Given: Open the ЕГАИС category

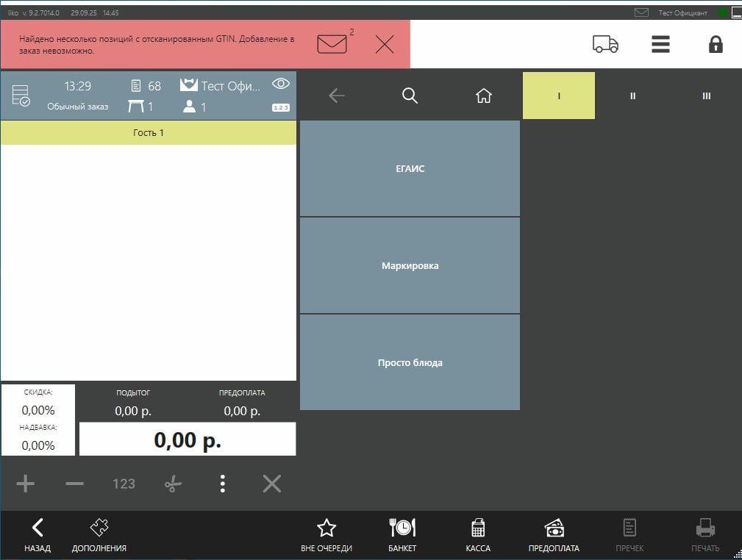Looking at the screenshot, I should pos(410,168).
